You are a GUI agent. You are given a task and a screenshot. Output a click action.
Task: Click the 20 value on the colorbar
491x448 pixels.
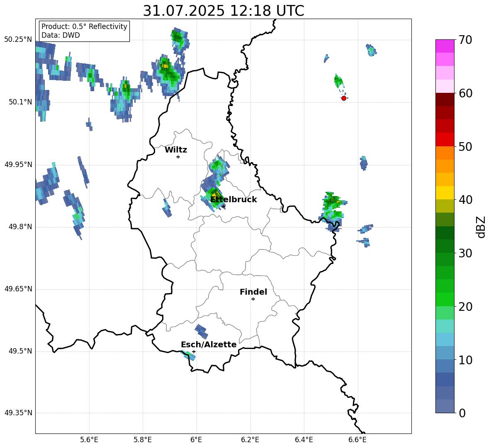coord(465,306)
